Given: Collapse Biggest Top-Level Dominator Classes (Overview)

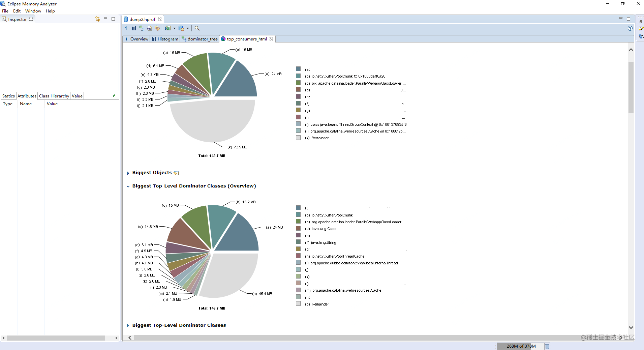Looking at the screenshot, I should [128, 186].
